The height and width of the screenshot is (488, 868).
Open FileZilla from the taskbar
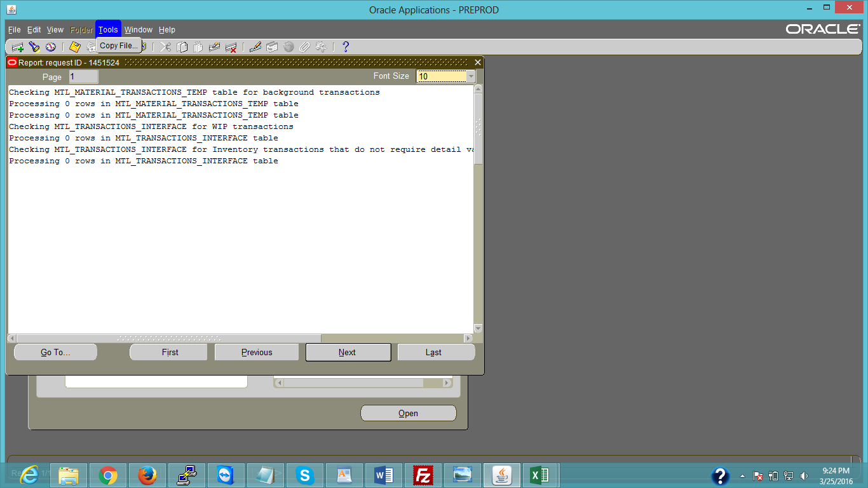(x=423, y=475)
